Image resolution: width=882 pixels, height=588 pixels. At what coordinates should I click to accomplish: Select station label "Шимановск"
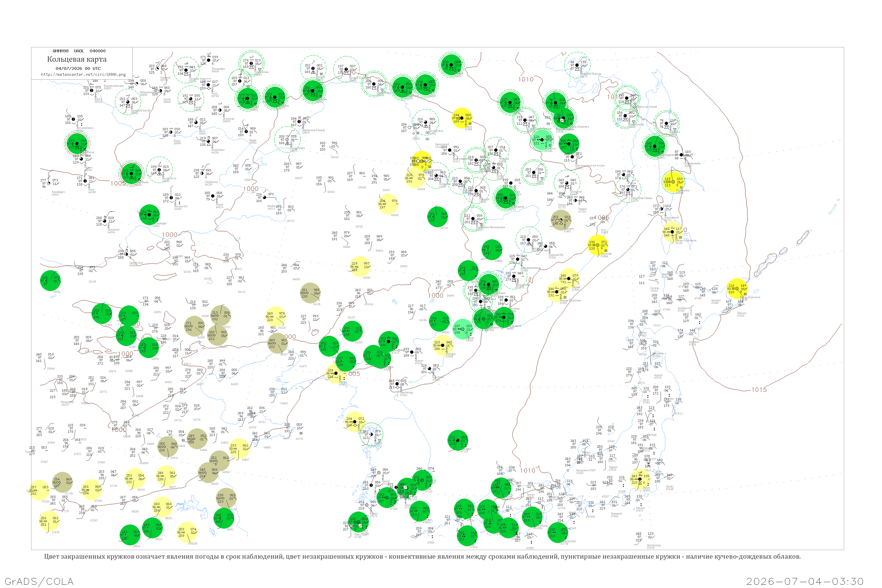point(436,131)
